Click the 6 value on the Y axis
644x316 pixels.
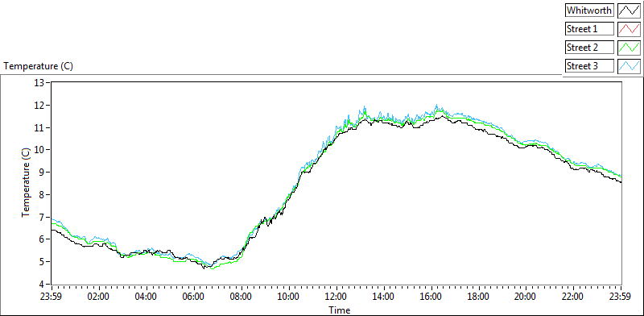click(43, 239)
